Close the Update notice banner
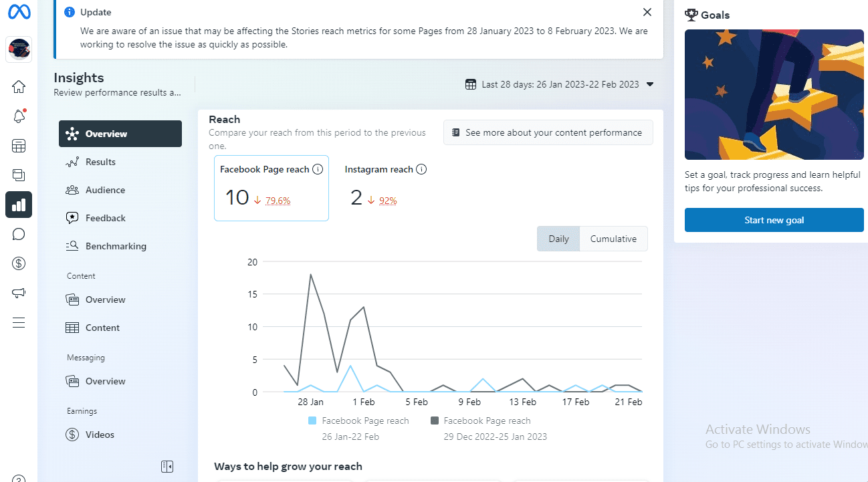The width and height of the screenshot is (868, 482). tap(647, 12)
